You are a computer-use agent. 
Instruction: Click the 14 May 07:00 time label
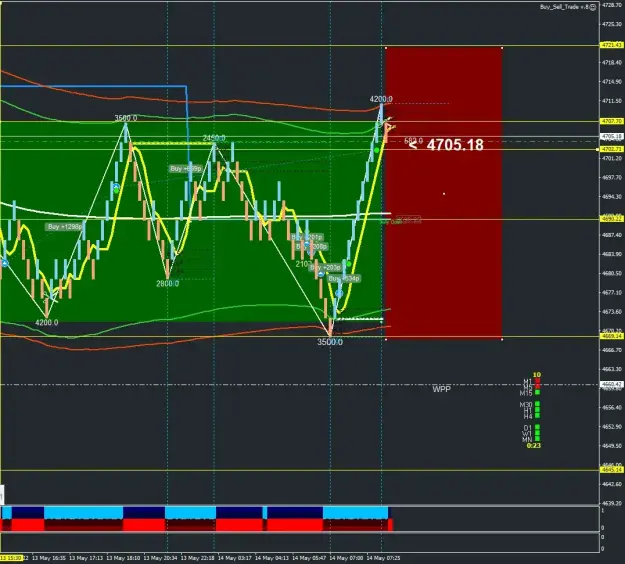(x=346, y=558)
